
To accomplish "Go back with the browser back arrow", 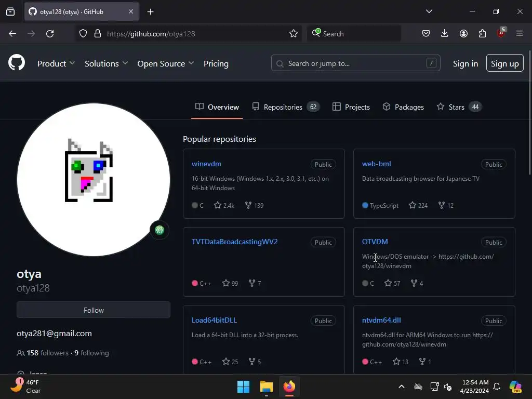I will click(x=12, y=34).
